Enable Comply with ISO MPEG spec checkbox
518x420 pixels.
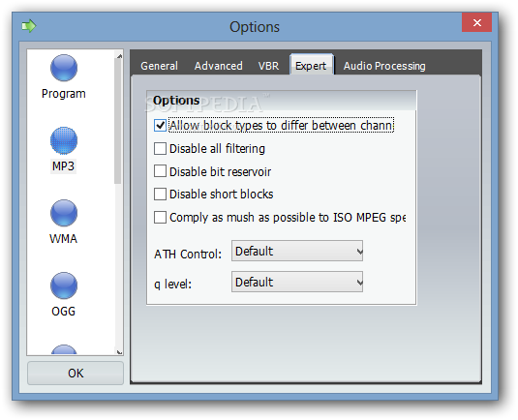160,218
